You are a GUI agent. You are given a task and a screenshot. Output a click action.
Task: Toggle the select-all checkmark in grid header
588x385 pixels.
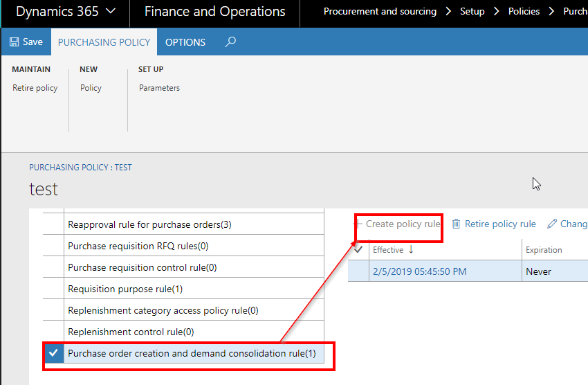coord(358,249)
